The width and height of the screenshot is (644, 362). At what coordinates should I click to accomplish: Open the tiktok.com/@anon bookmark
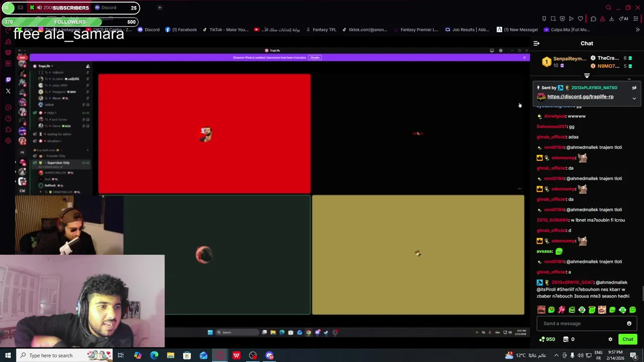365,30
